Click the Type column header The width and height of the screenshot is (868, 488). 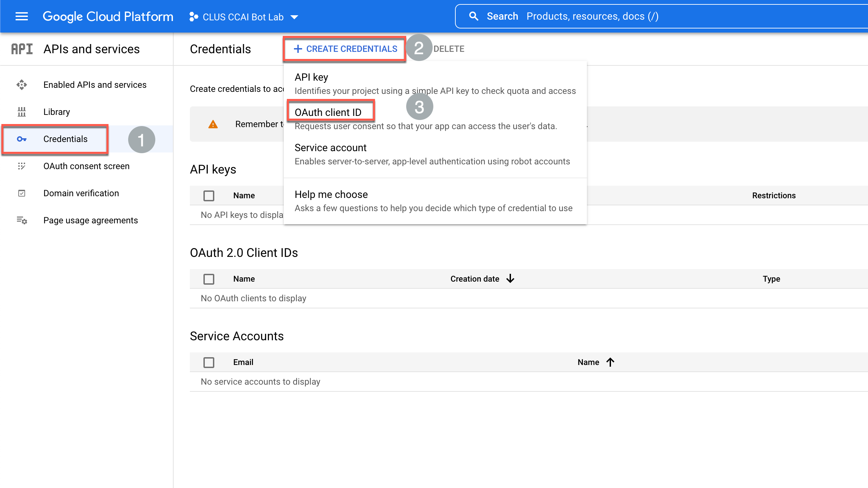[x=771, y=279]
